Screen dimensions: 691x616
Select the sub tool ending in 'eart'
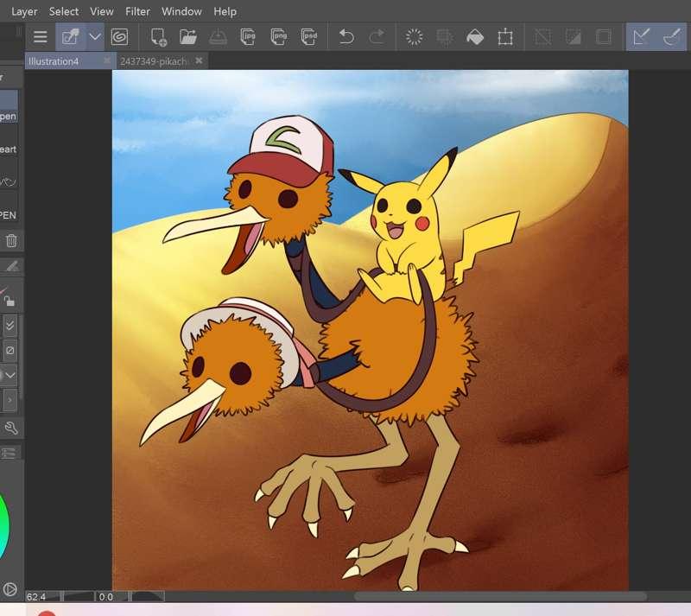[x=9, y=139]
